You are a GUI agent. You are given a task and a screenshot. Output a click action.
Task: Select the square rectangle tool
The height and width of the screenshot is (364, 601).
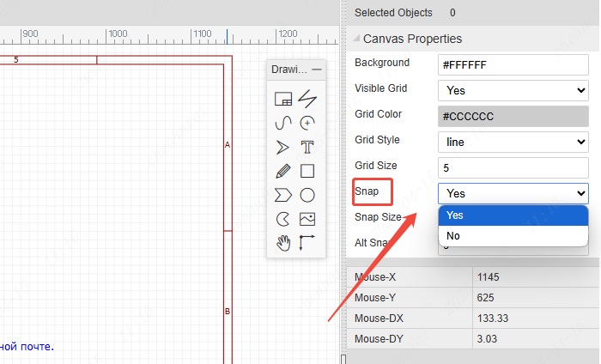307,171
